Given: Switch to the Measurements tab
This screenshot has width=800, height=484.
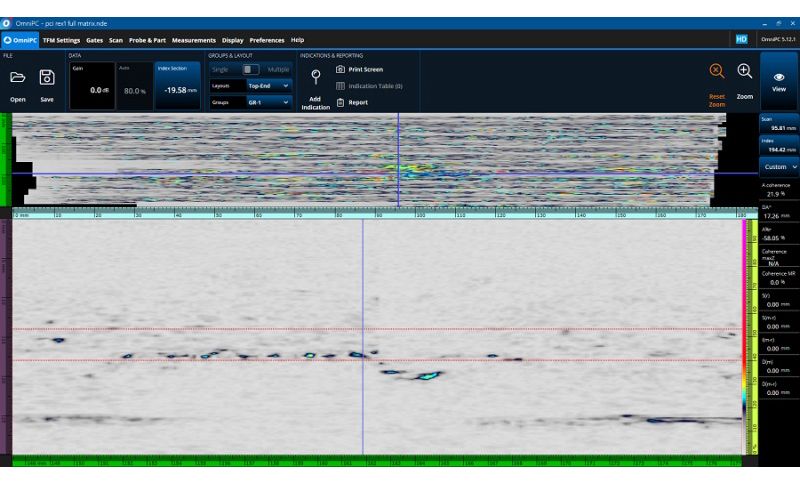Looking at the screenshot, I should pos(193,40).
